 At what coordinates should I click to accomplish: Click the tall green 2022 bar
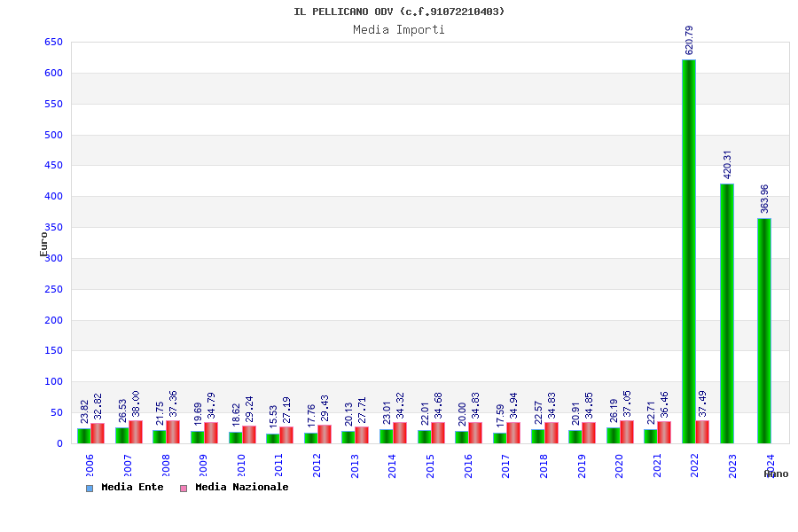[x=689, y=252]
